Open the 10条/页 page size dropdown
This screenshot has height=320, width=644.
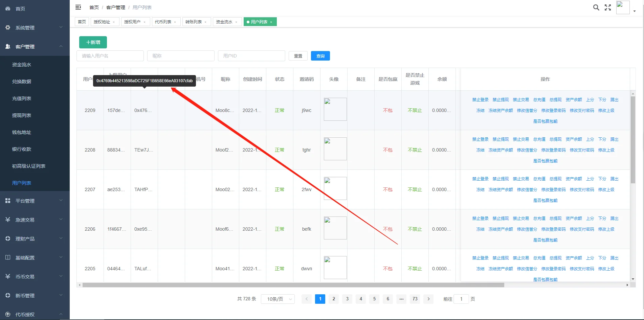277,299
